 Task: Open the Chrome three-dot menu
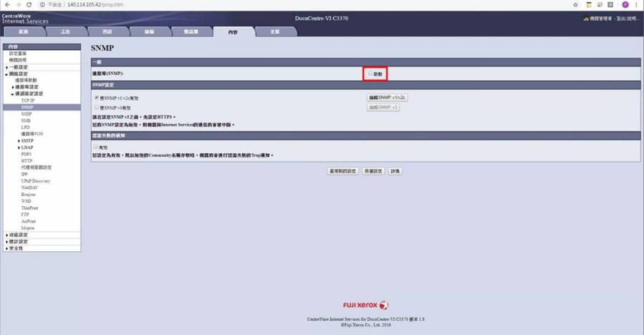click(637, 4)
